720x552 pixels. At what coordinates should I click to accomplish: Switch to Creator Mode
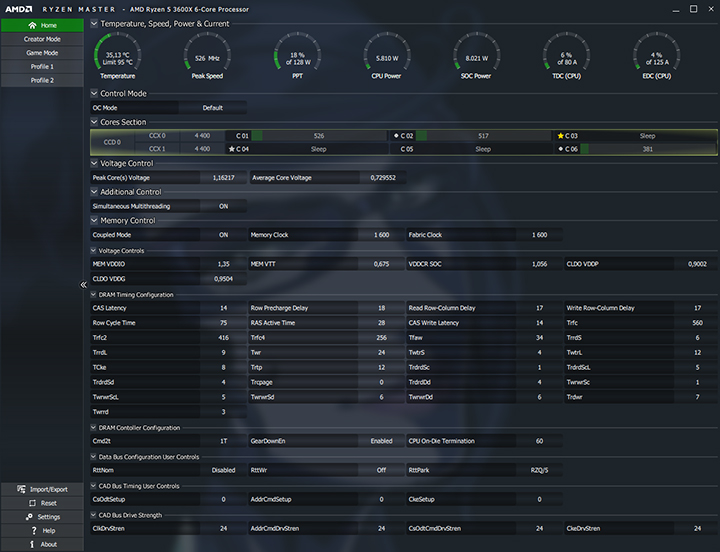[x=42, y=39]
